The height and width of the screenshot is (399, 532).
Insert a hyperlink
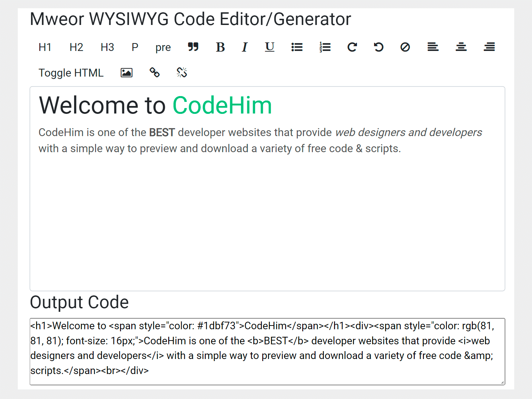coord(154,72)
